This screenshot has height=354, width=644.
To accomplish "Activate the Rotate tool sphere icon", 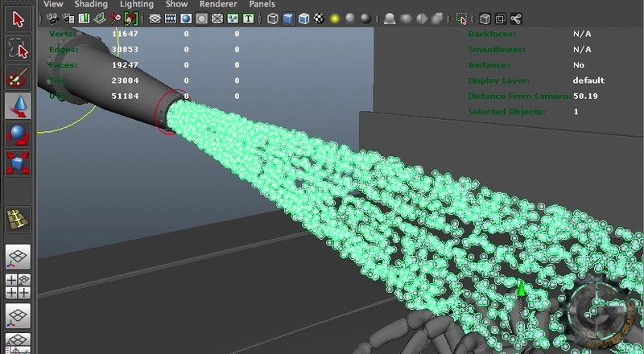I will (x=18, y=134).
